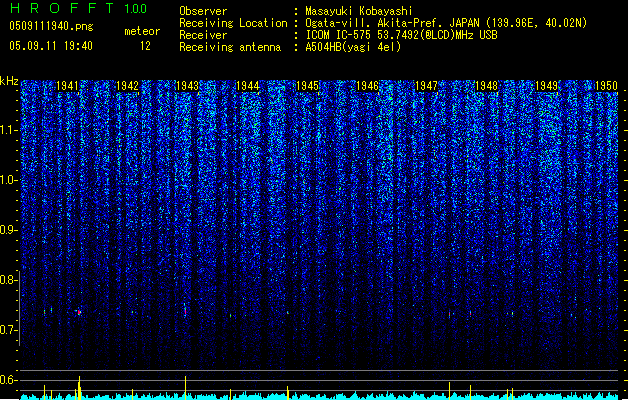Click observer name Masayuki Kobayashi
Image resolution: width=629 pixels, height=400 pixels.
pos(359,11)
